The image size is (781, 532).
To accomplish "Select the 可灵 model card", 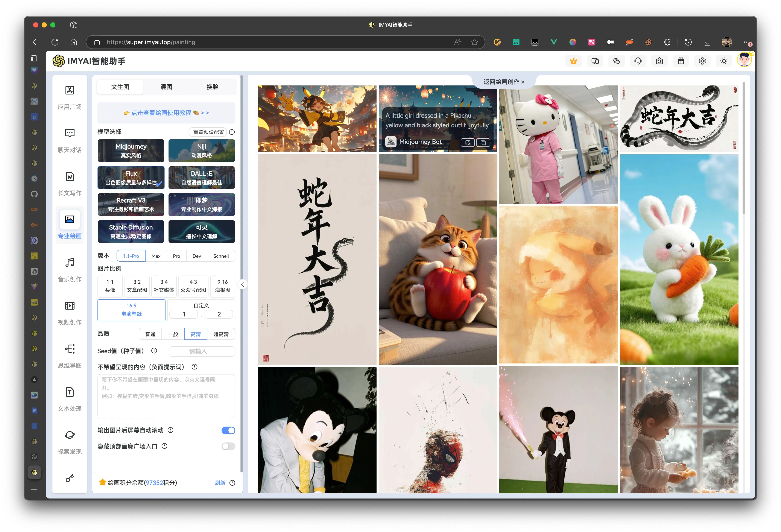I will click(x=202, y=231).
